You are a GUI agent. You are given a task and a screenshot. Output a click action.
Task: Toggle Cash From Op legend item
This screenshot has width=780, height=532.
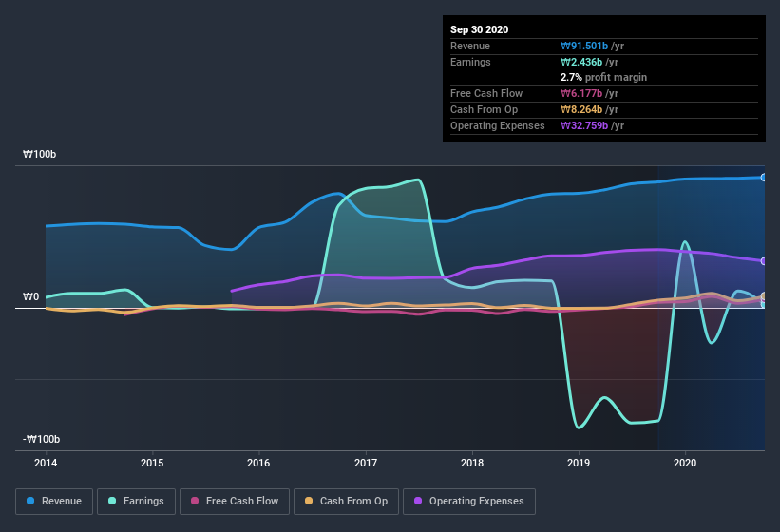pyautogui.click(x=345, y=501)
